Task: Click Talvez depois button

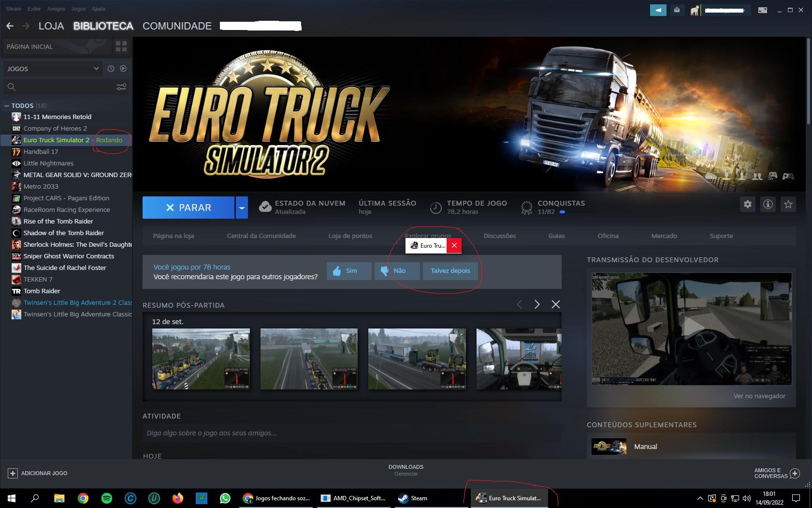Action: [x=450, y=271]
